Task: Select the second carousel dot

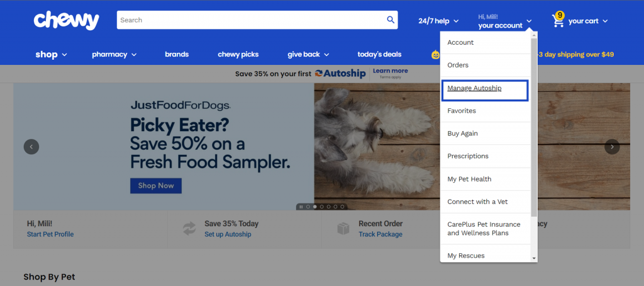Action: (315, 207)
